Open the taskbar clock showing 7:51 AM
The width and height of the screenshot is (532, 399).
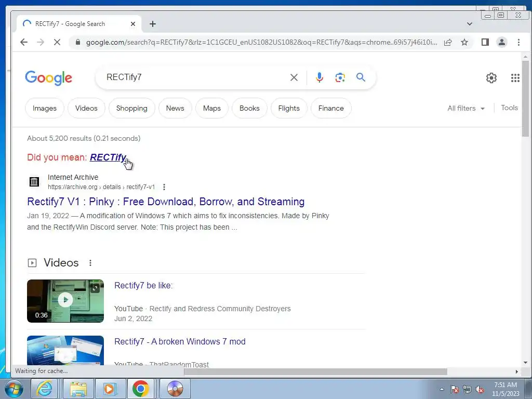point(506,389)
